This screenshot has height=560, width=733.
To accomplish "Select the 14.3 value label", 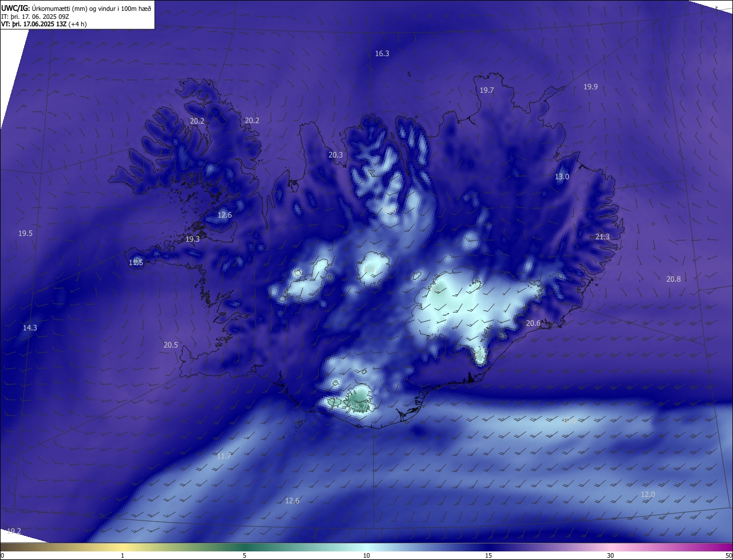I will point(30,328).
